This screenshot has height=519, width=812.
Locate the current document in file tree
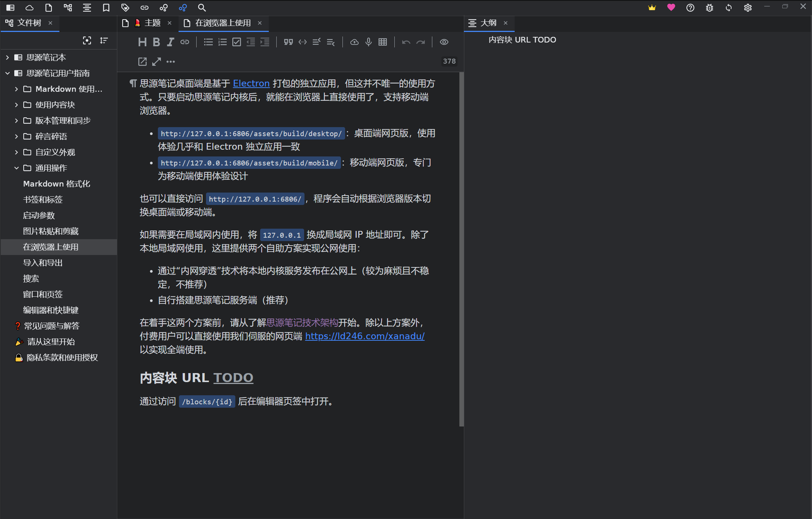tap(87, 41)
